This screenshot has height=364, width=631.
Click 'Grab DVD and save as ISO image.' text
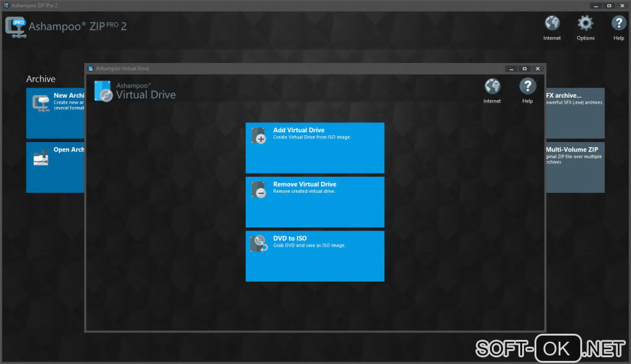[x=309, y=245]
